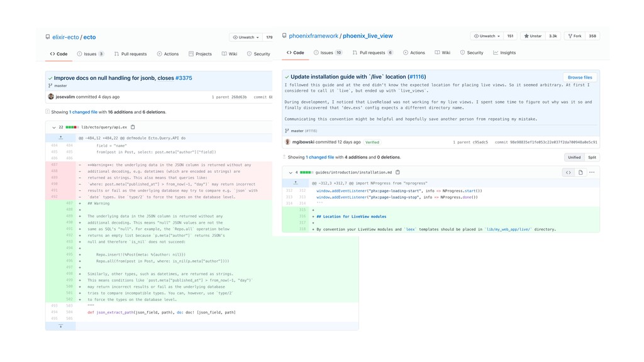Open the ecto repository link
644x362 pixels.
[89, 37]
